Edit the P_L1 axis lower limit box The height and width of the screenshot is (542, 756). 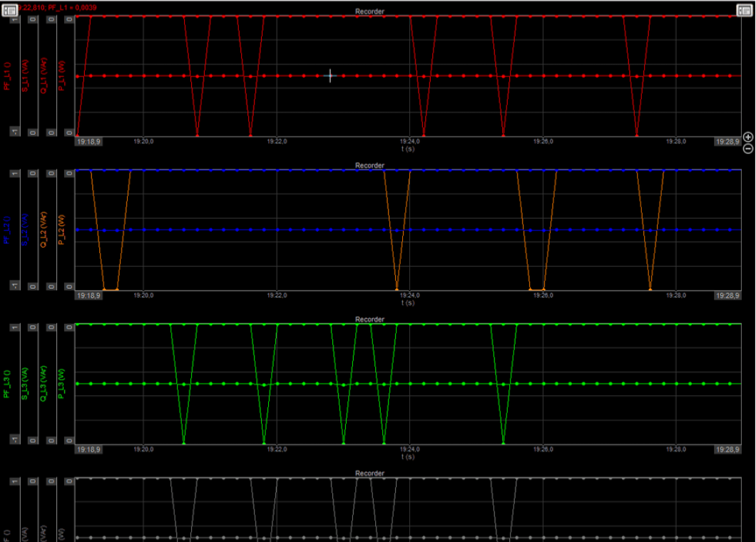click(69, 133)
